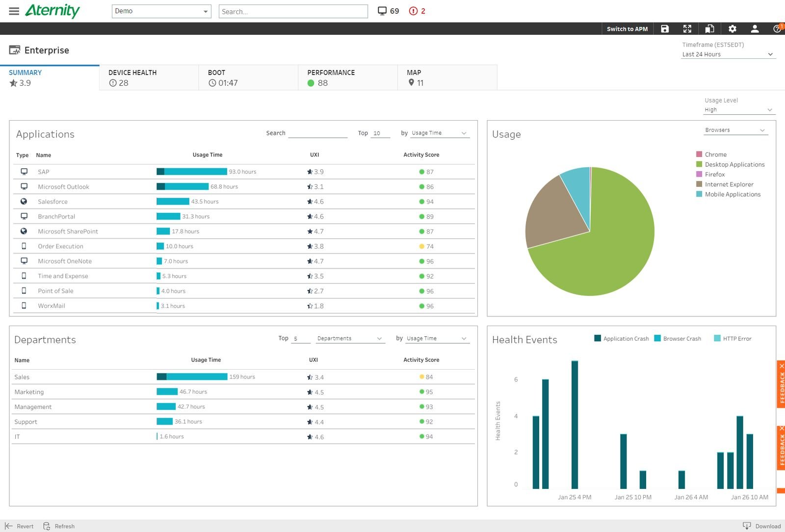Open the user profile icon
This screenshot has width=785, height=532.
pos(755,29)
